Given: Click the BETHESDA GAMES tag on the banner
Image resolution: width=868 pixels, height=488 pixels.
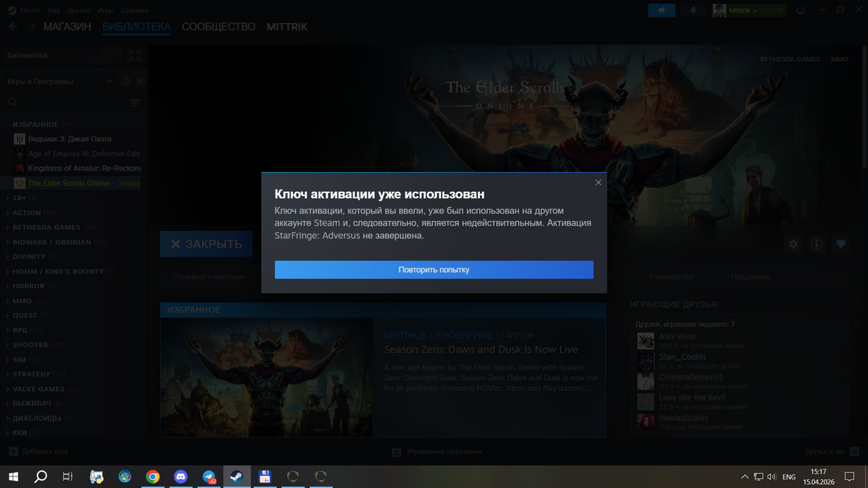Looking at the screenshot, I should (789, 59).
